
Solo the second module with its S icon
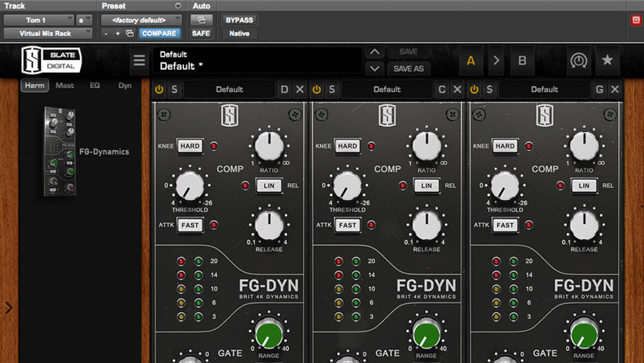(x=332, y=89)
